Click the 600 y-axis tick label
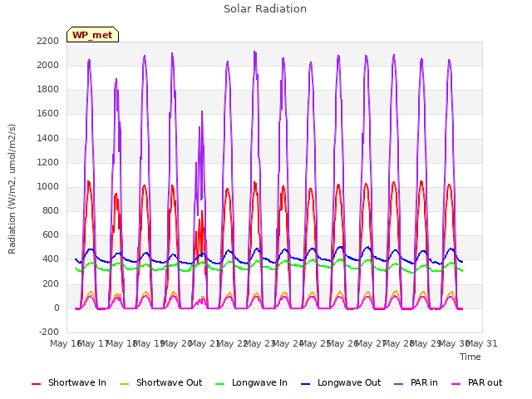 51,235
